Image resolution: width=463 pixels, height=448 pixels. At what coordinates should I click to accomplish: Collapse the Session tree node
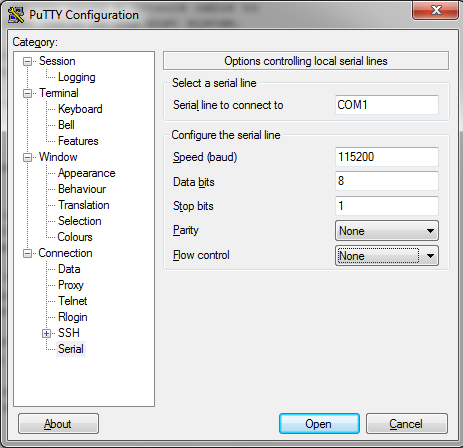(27, 61)
